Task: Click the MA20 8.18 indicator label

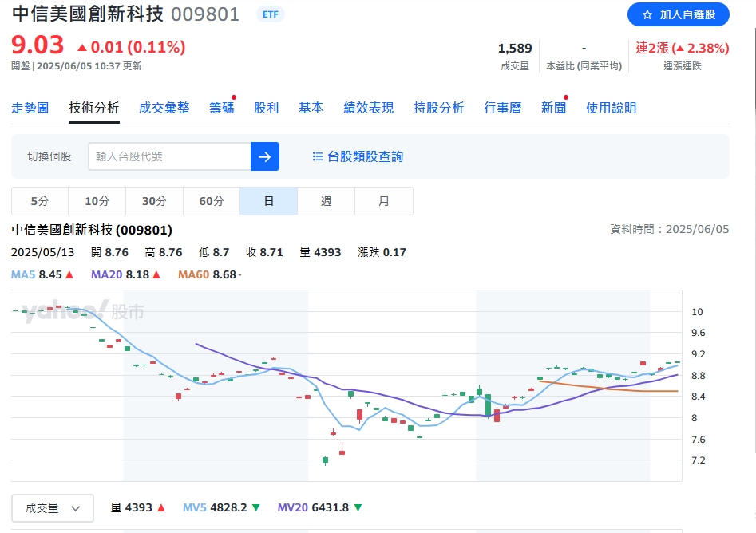Action: [126, 274]
